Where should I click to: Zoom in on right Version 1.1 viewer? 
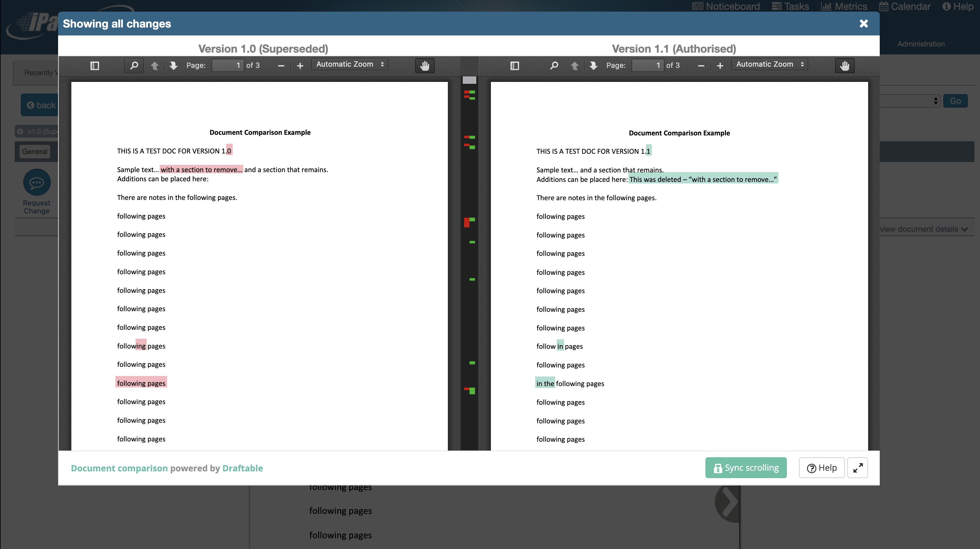720,65
